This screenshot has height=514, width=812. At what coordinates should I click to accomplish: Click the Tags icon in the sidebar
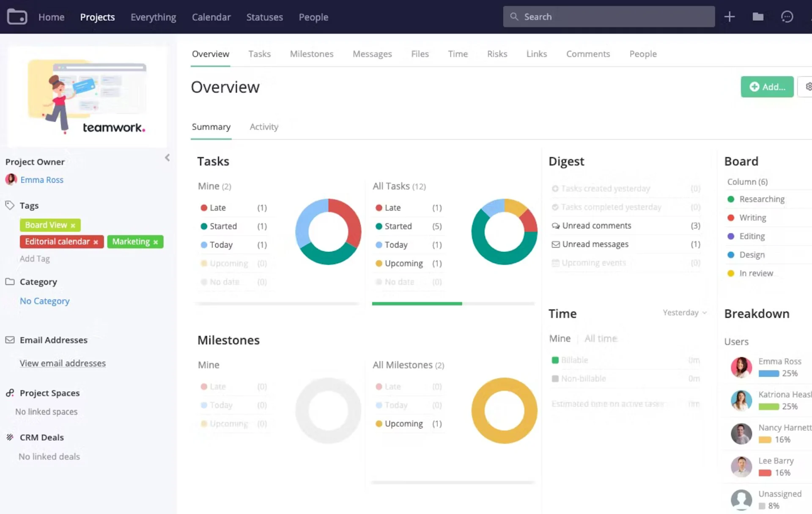pos(10,205)
